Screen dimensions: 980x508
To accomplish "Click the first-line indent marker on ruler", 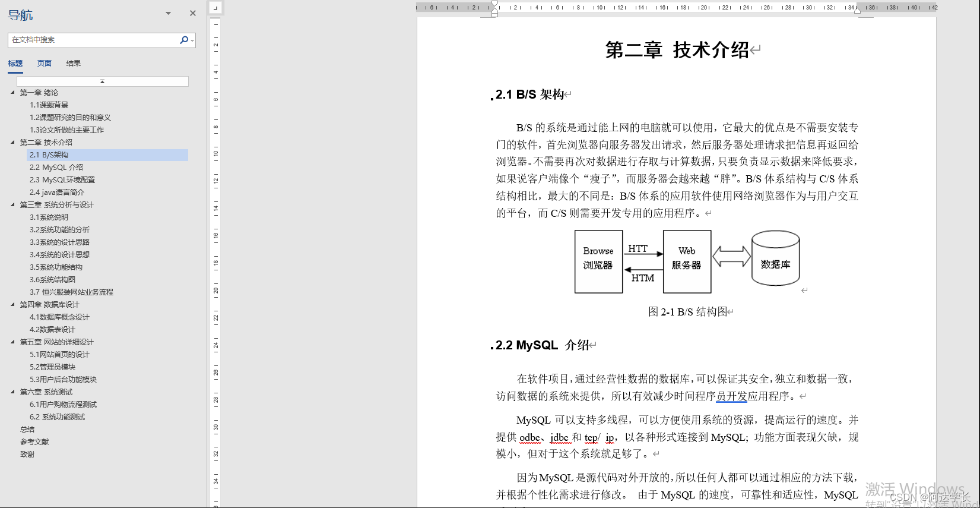I will 494,4.
